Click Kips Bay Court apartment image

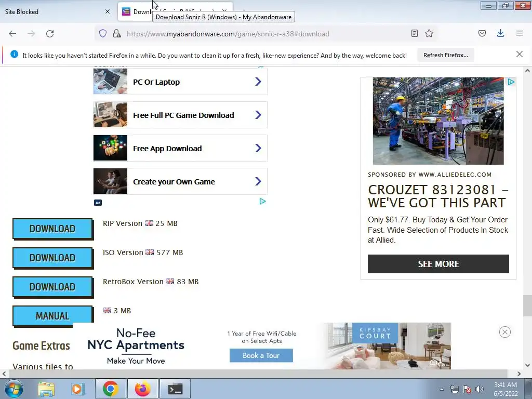click(x=389, y=346)
